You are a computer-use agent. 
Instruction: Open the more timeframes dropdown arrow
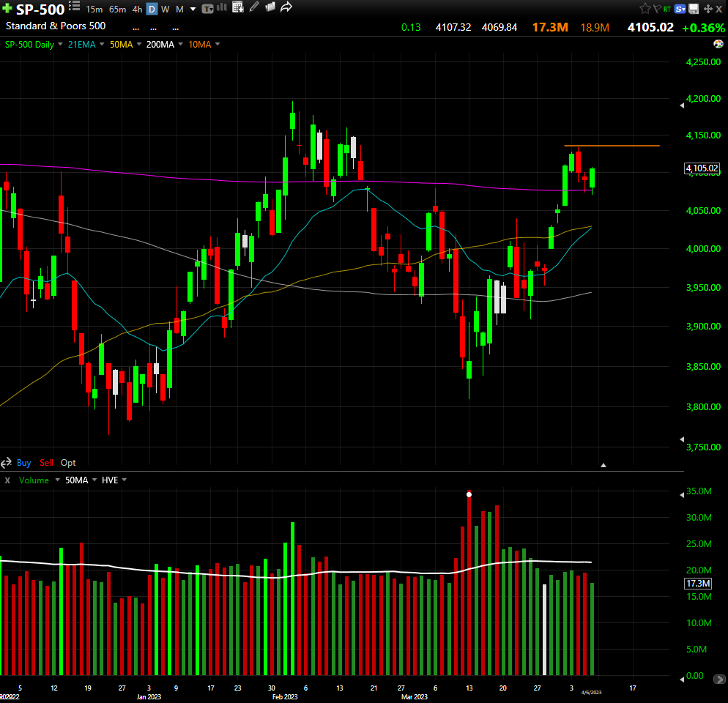193,10
